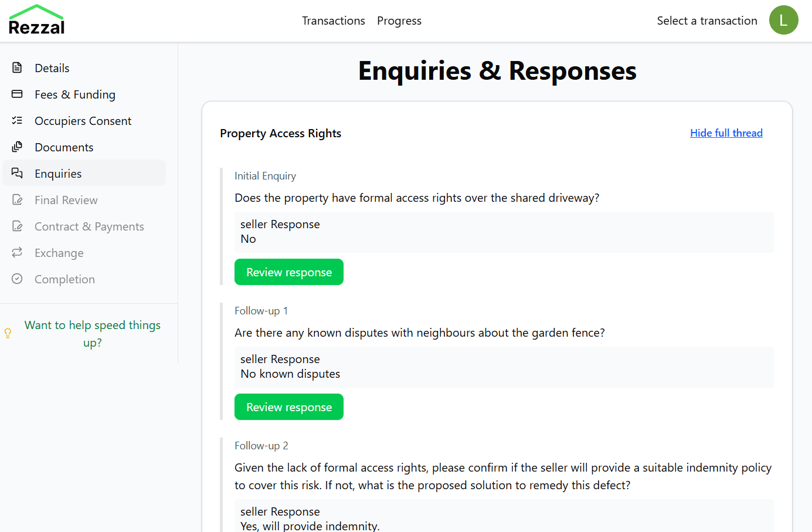This screenshot has width=812, height=532.
Task: Switch to the Transactions page
Action: coord(333,21)
